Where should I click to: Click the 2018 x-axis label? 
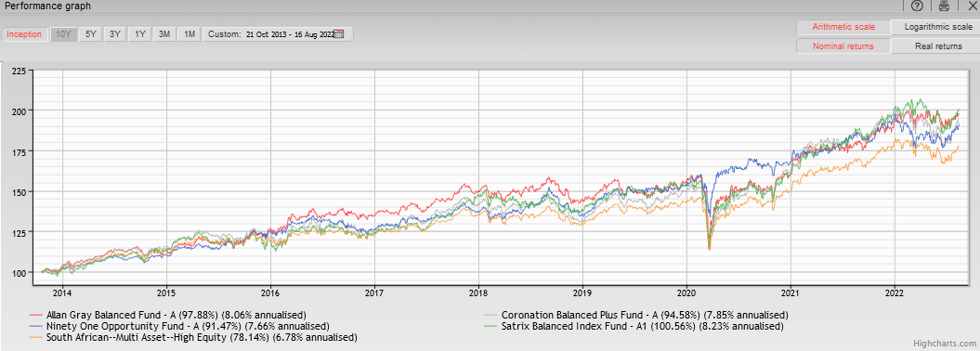[478, 292]
